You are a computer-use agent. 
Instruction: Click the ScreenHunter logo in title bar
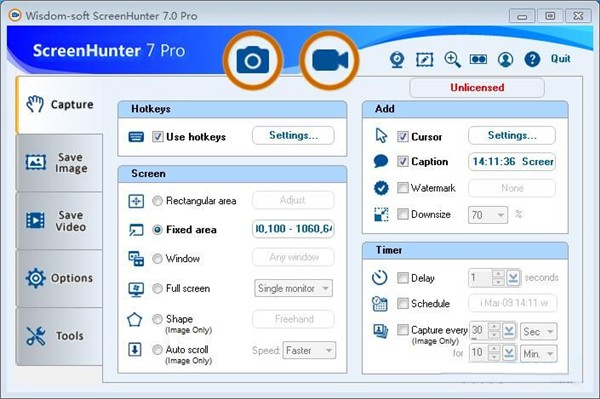[x=15, y=15]
